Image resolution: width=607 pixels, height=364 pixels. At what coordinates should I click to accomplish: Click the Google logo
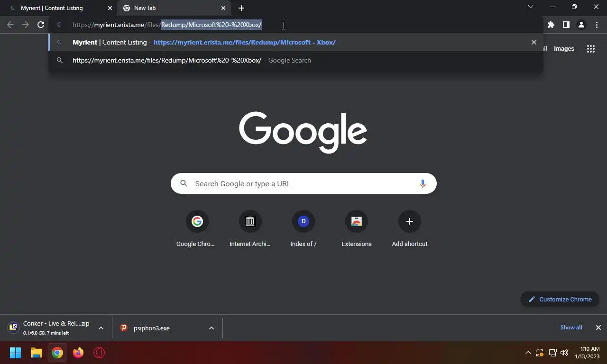(x=303, y=132)
